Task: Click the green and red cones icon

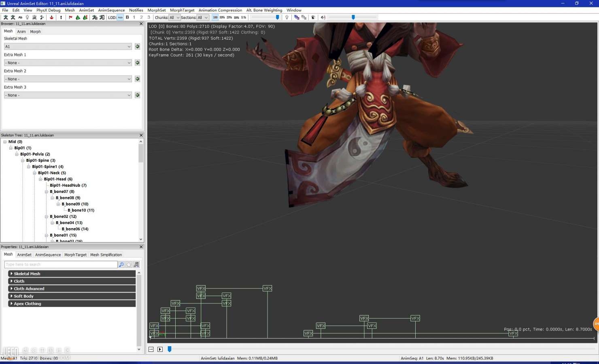Action: coord(85,17)
